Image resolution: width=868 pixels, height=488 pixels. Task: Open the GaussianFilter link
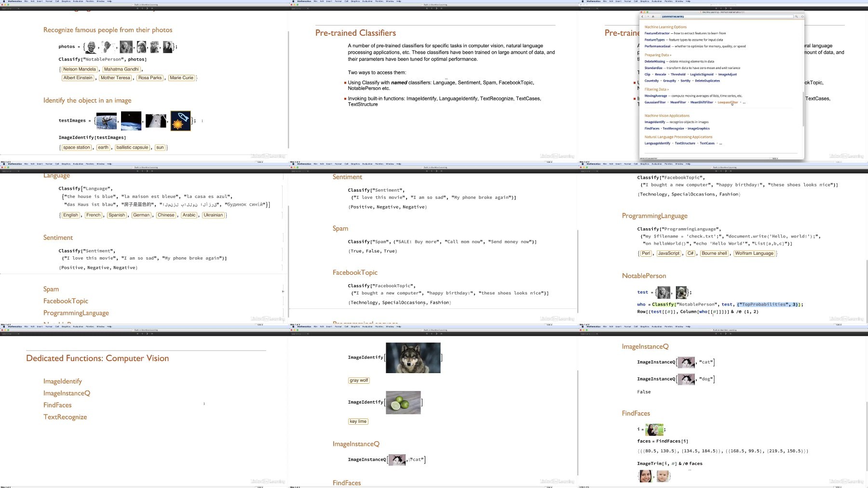(x=655, y=102)
